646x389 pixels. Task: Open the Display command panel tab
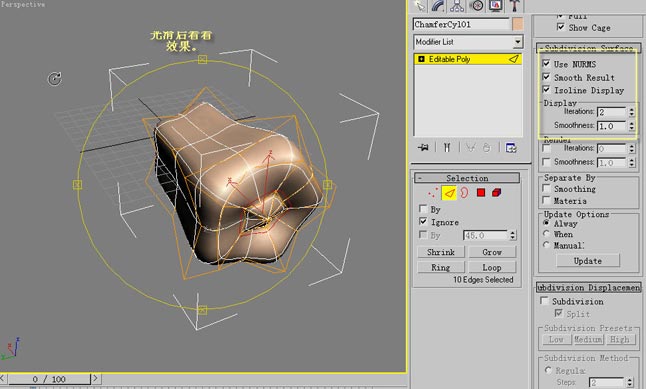(x=495, y=5)
